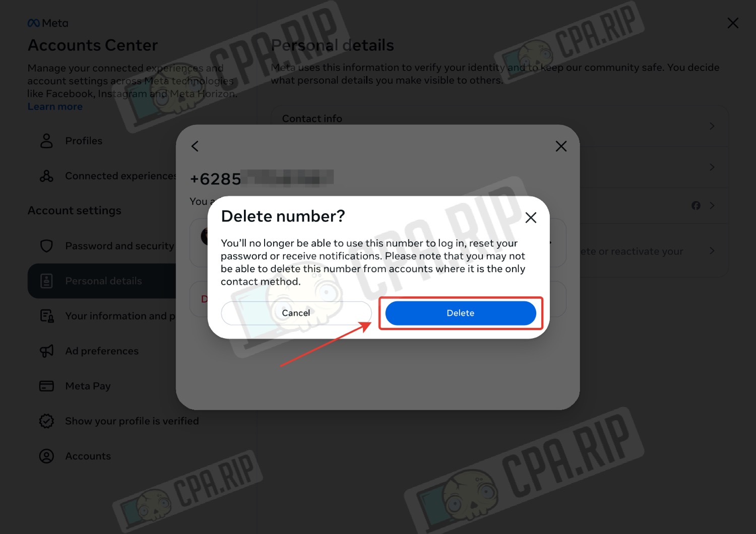Click the Profiles person icon
The height and width of the screenshot is (534, 756).
(x=46, y=141)
